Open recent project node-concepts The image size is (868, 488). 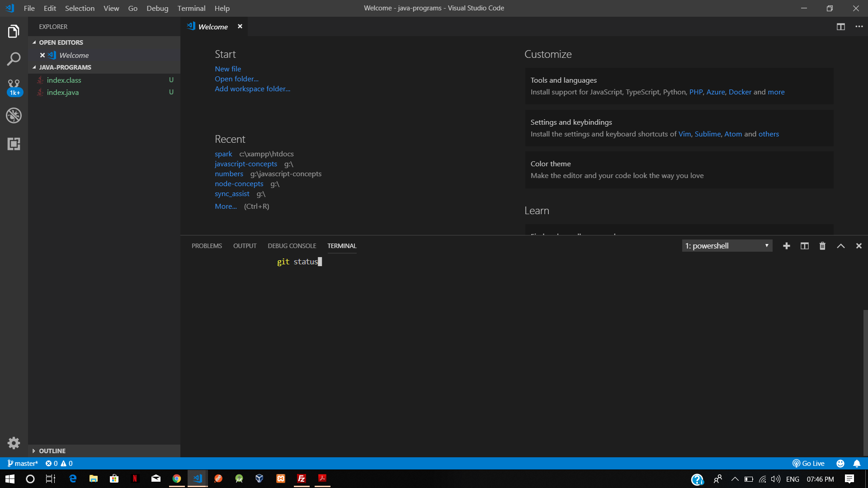(x=239, y=184)
